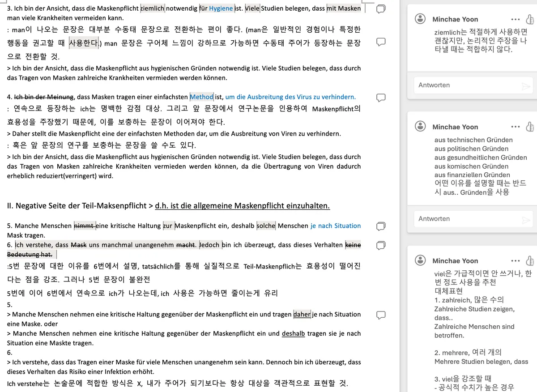537x392 pixels.
Task: Click author name Minchae Yoon on 'viel은' comment
Action: click(x=455, y=260)
